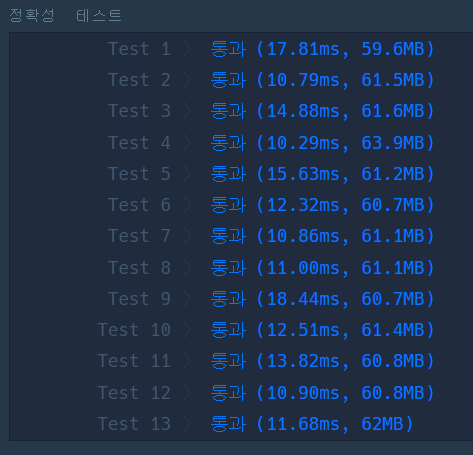Image resolution: width=473 pixels, height=455 pixels.
Task: Click result 통과 (17.81ms, 59.6MB)
Action: [322, 49]
